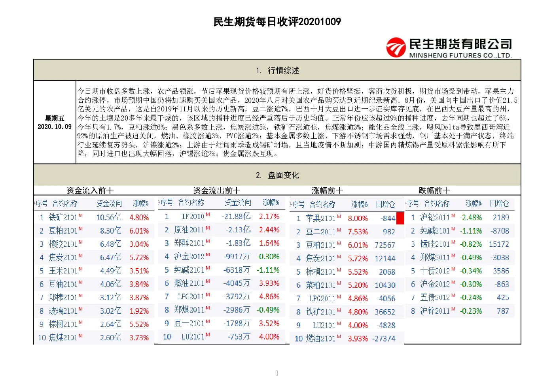Click the table title 跌幅前十
The height and width of the screenshot is (392, 555).
point(434,190)
